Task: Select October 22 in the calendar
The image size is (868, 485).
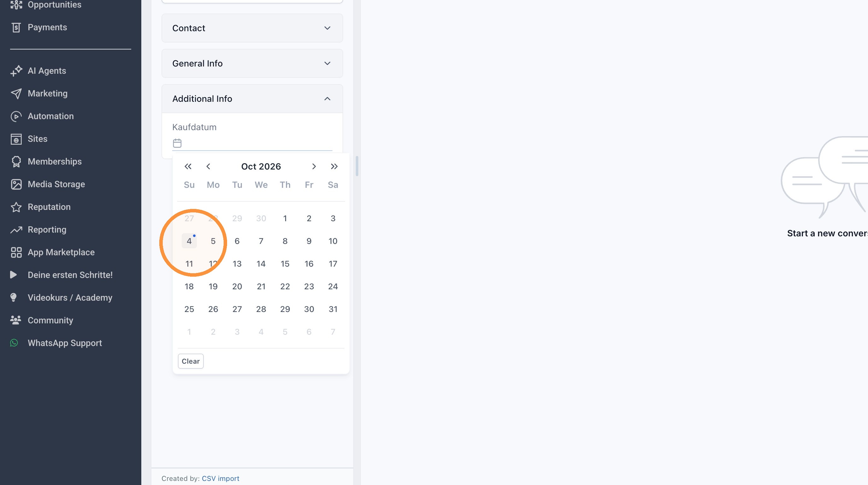Action: tap(285, 286)
